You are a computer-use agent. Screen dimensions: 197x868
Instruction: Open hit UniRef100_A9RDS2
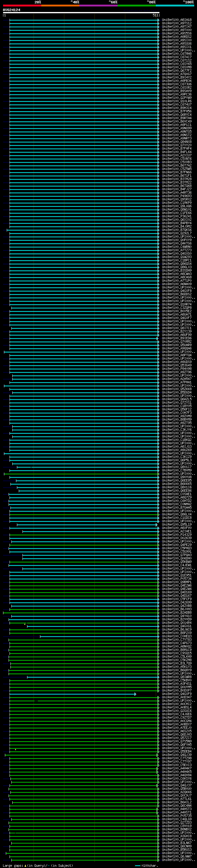pos(177,37)
